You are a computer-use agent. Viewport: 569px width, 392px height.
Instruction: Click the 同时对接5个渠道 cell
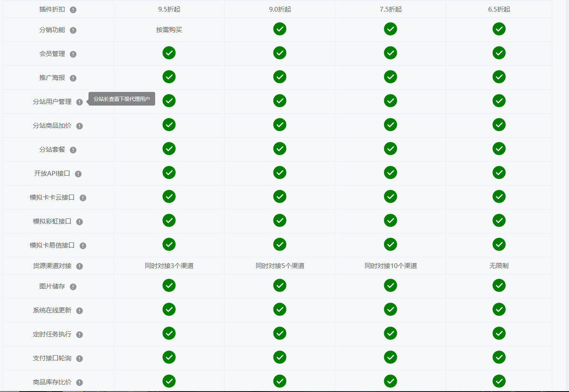click(280, 266)
